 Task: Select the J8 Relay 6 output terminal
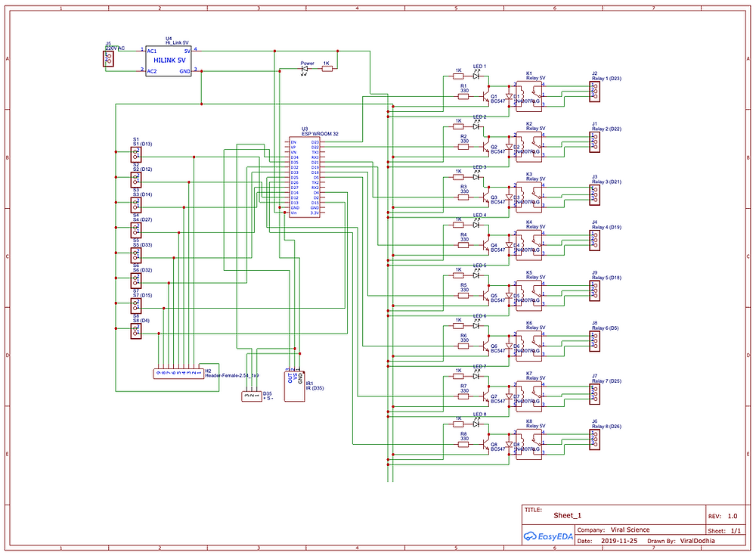click(595, 340)
